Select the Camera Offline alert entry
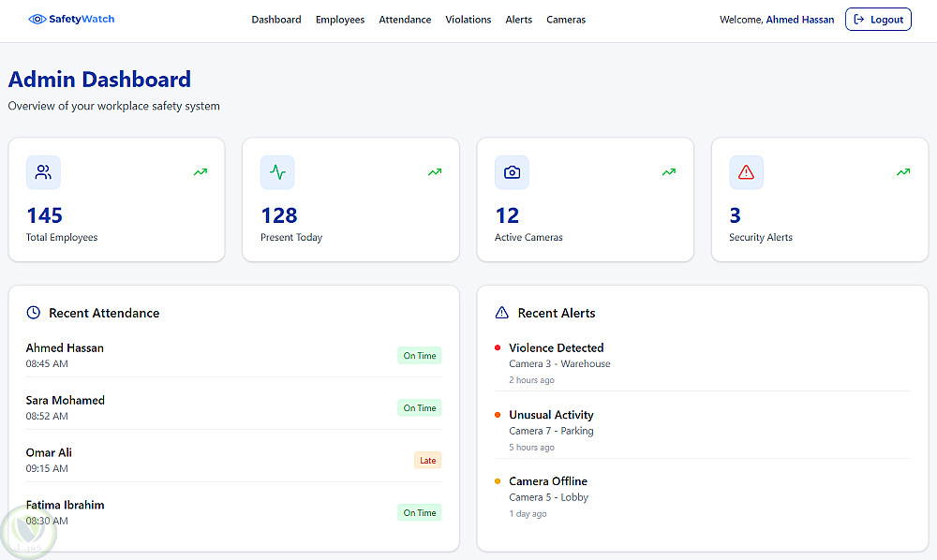 (x=548, y=481)
